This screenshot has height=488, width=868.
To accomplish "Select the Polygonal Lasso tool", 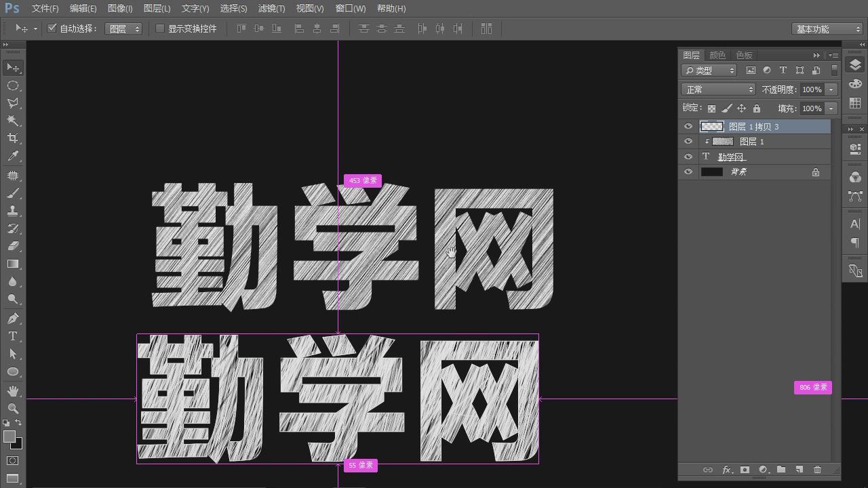I will 13,103.
